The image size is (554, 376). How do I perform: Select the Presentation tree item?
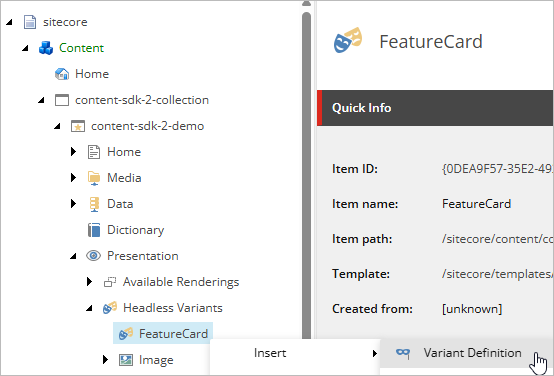143,256
